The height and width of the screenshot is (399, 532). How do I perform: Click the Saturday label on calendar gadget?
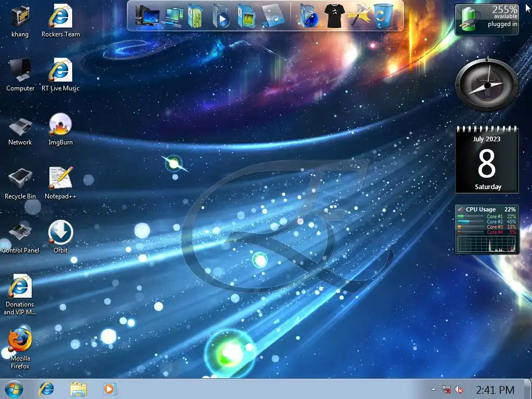[x=488, y=187]
